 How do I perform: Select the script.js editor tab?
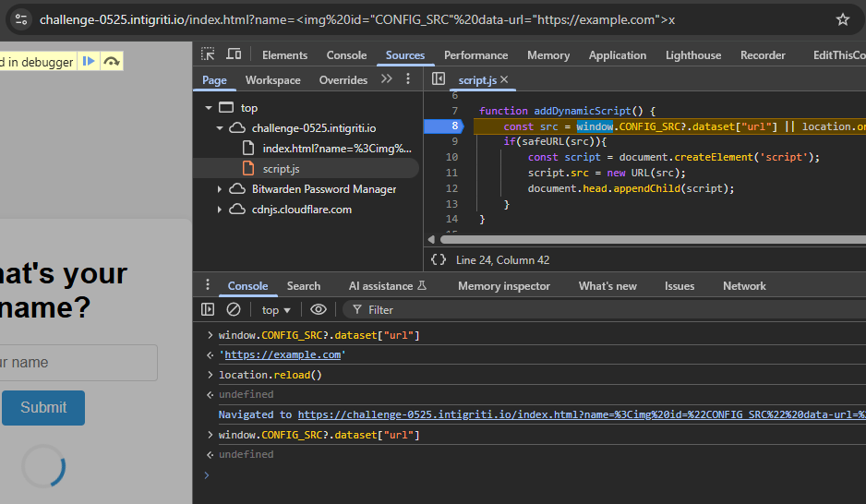[x=477, y=80]
